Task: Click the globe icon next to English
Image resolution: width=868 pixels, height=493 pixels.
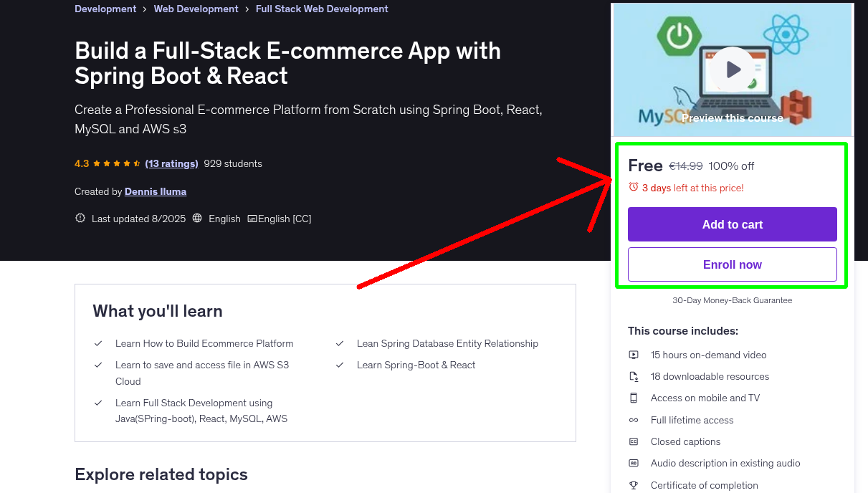Action: [197, 219]
